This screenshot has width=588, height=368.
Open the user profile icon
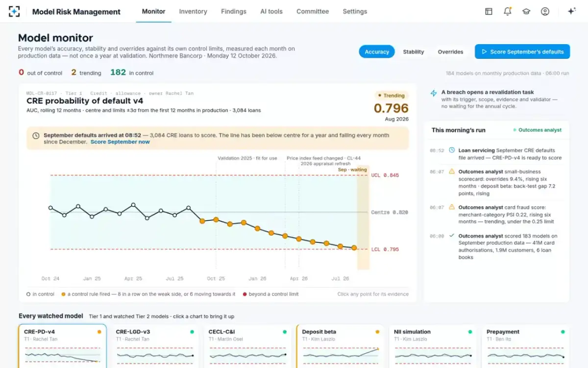[545, 11]
